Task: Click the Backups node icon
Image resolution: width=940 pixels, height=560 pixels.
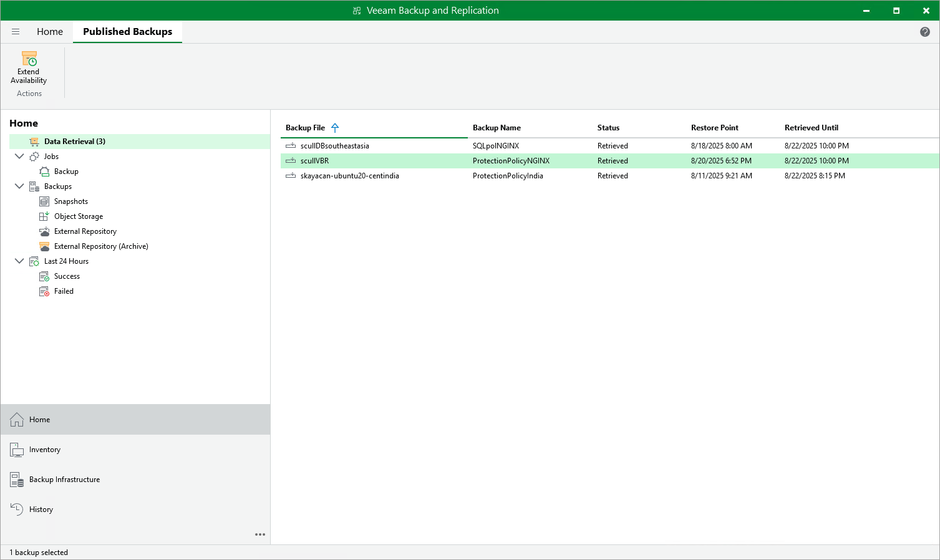Action: point(34,186)
